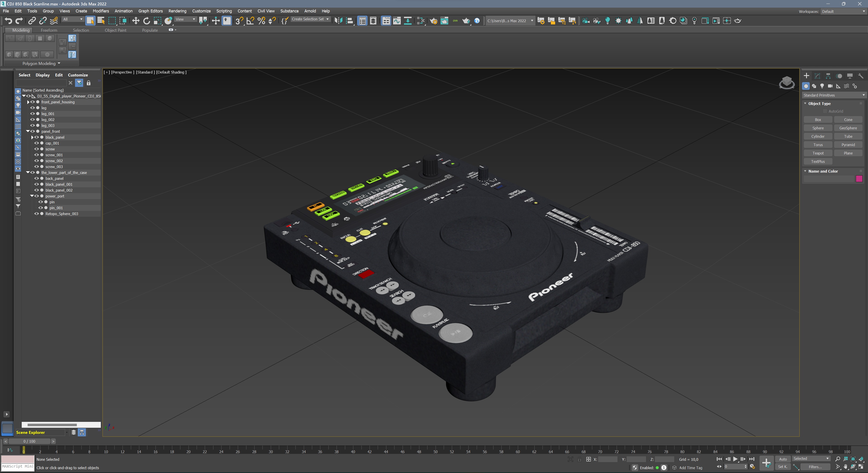This screenshot has height=473, width=868.
Task: Click the time slider 0 / 100 handle
Action: 30,441
